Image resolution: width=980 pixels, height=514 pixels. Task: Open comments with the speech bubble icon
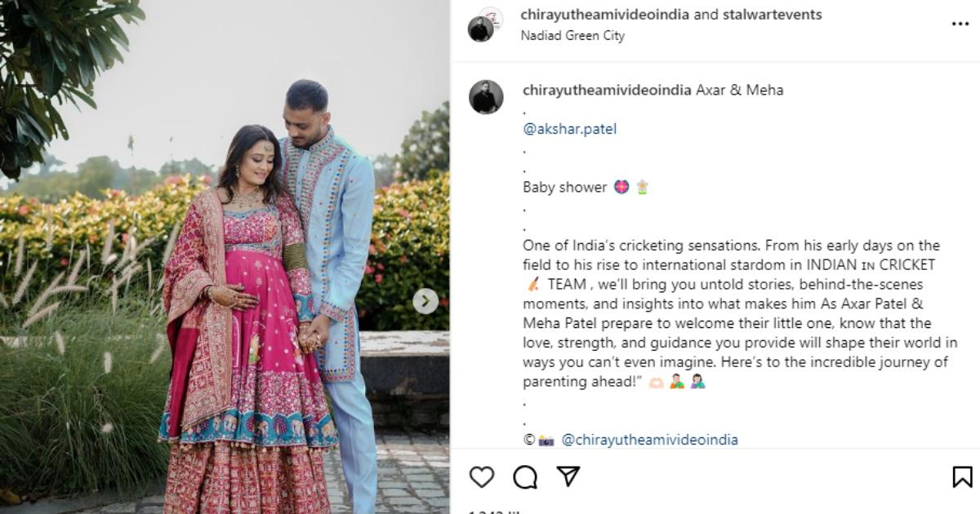tap(525, 476)
